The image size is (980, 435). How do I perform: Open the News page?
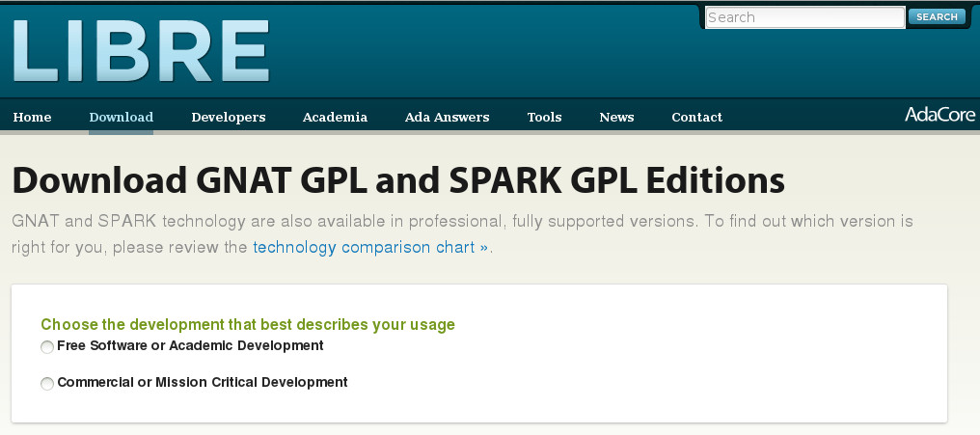coord(616,118)
